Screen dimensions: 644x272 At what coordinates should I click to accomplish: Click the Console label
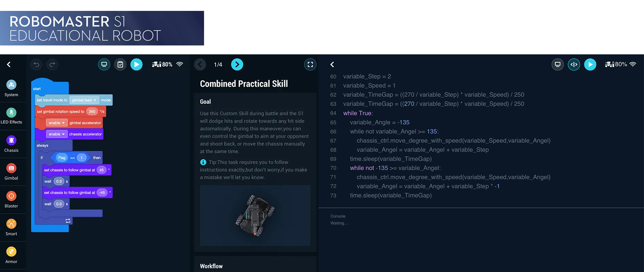point(338,216)
